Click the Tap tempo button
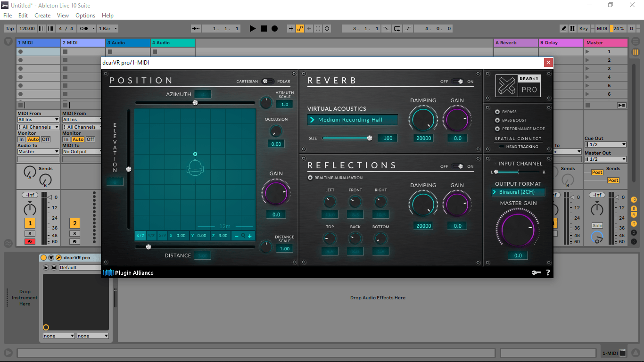This screenshot has width=644, height=362. click(10, 29)
